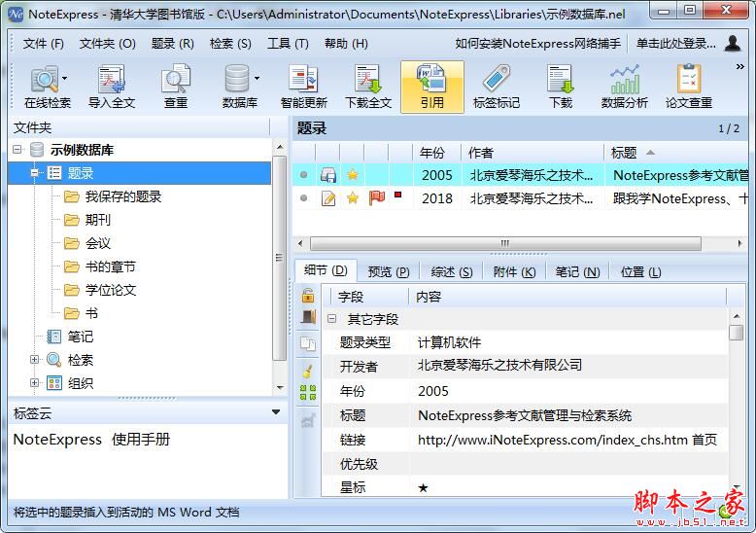Screen dimensions: 756x533
Task: Toggle star on the 2018 record
Action: click(x=353, y=197)
